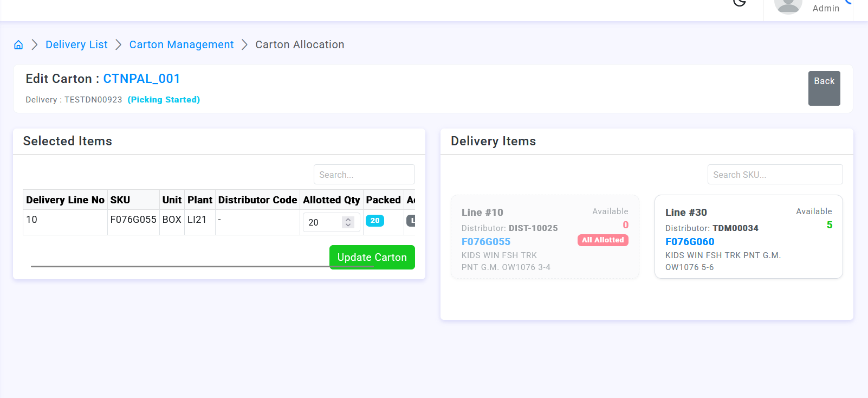Click the Selected Items table horizontal scrollbar
This screenshot has width=868, height=398.
pyautogui.click(x=202, y=266)
